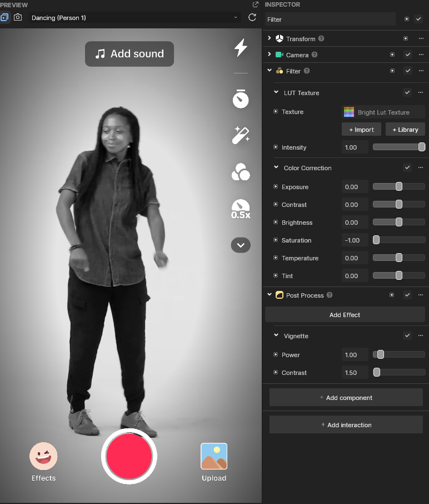Uncheck the Color Correction checkbox

coord(407,168)
